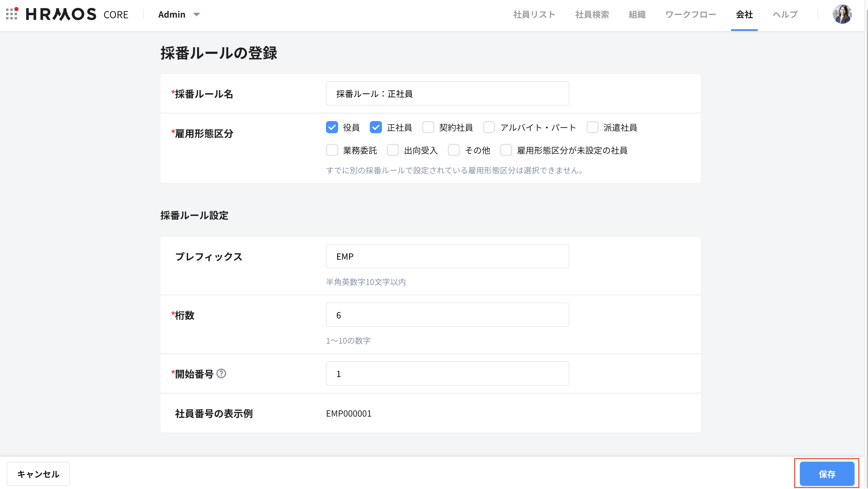Click the EMP000001 example value
Viewport: 868px width, 489px height.
[348, 414]
